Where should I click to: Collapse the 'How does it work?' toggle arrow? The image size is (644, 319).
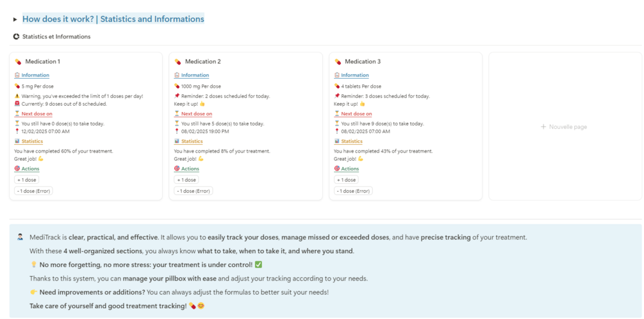(x=15, y=20)
